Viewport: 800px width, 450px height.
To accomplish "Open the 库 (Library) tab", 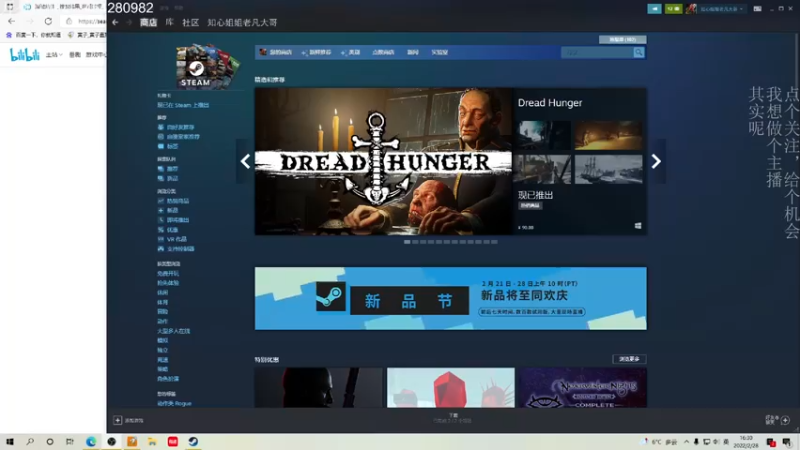I will pyautogui.click(x=169, y=22).
